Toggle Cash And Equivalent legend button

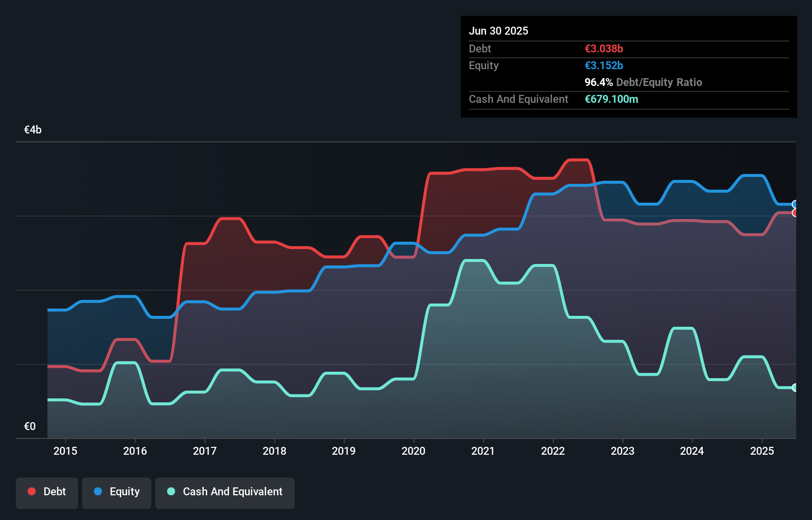point(225,493)
